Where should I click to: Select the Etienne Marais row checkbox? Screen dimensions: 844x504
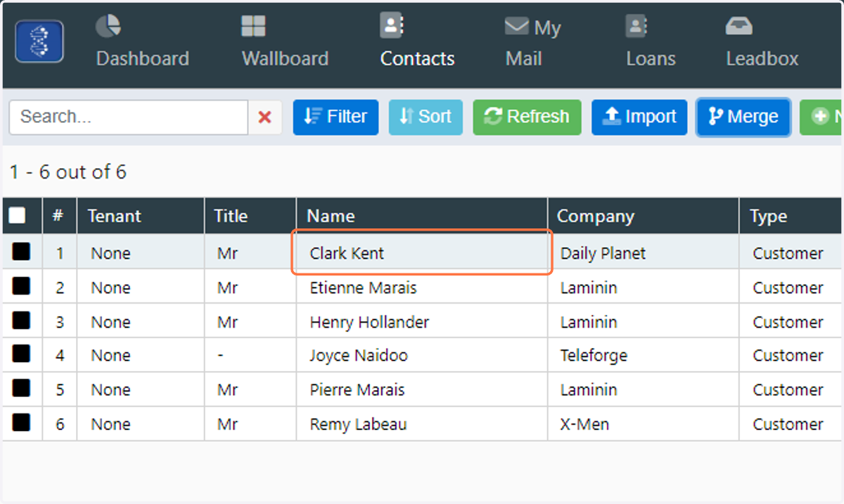pyautogui.click(x=21, y=286)
